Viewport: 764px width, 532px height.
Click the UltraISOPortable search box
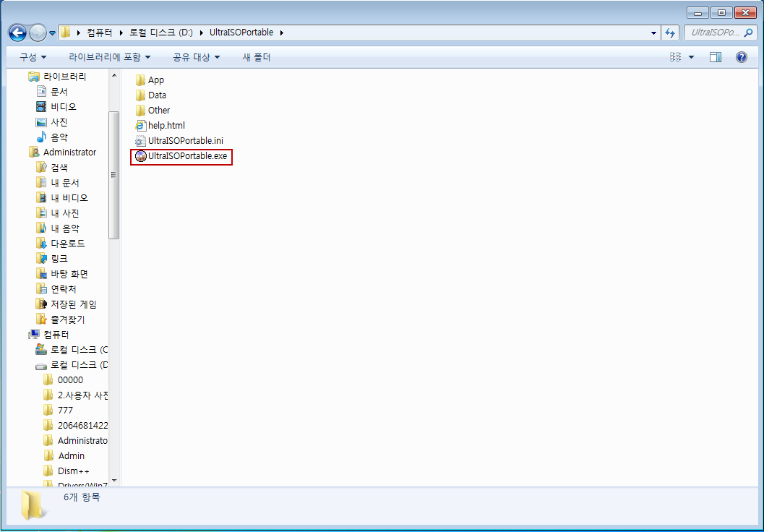[x=719, y=33]
